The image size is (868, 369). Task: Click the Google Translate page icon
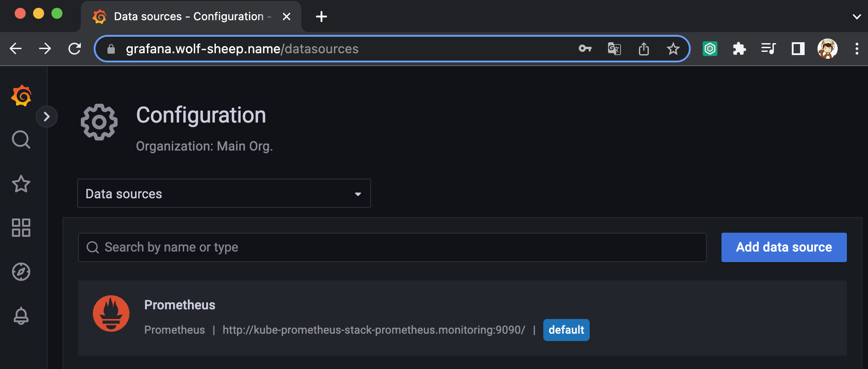pos(614,49)
